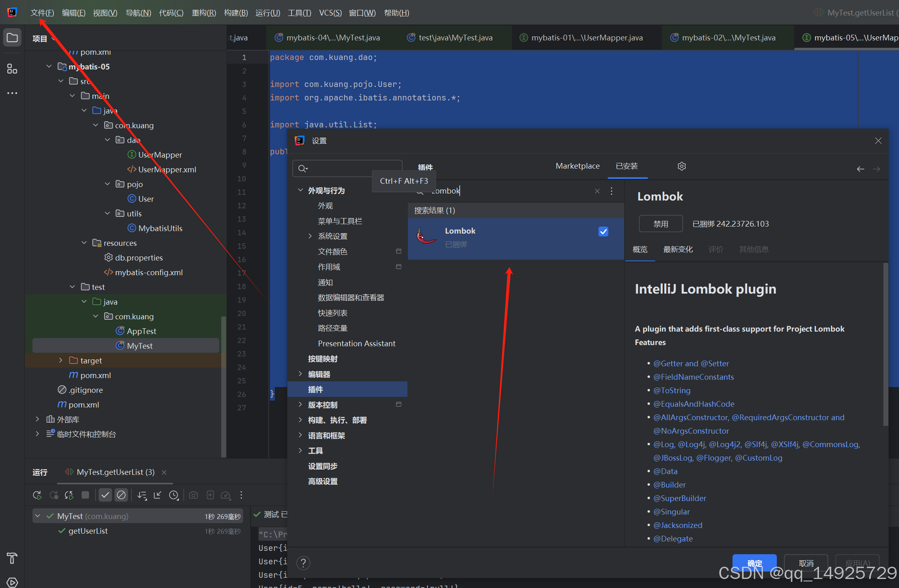899x588 pixels.
Task: Click the settings dialog help question mark
Action: pyautogui.click(x=303, y=563)
